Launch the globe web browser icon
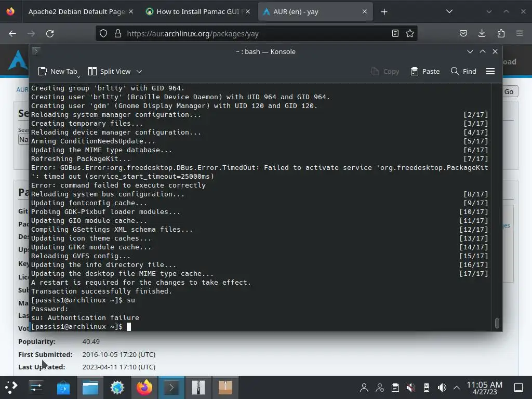 pyautogui.click(x=117, y=388)
